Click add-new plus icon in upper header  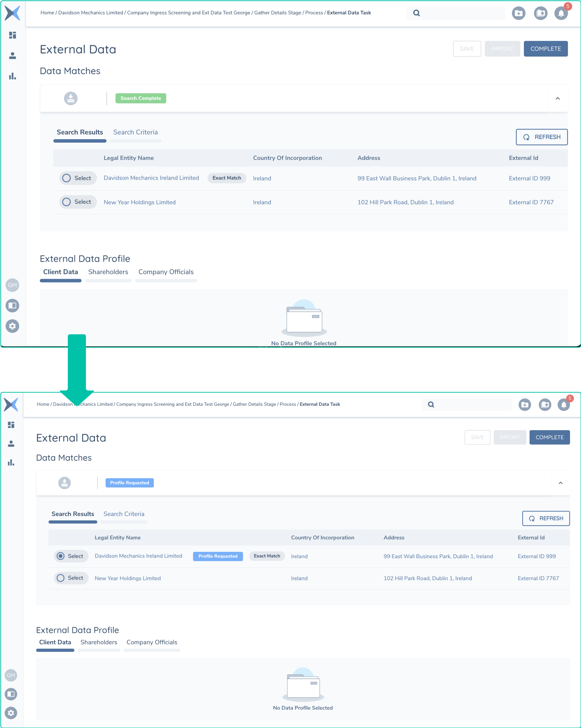coord(519,13)
